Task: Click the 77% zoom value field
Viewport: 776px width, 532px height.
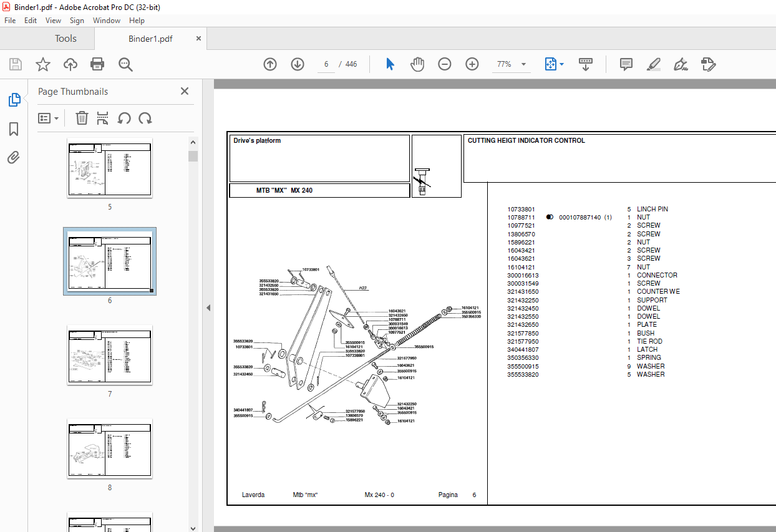Action: point(504,64)
